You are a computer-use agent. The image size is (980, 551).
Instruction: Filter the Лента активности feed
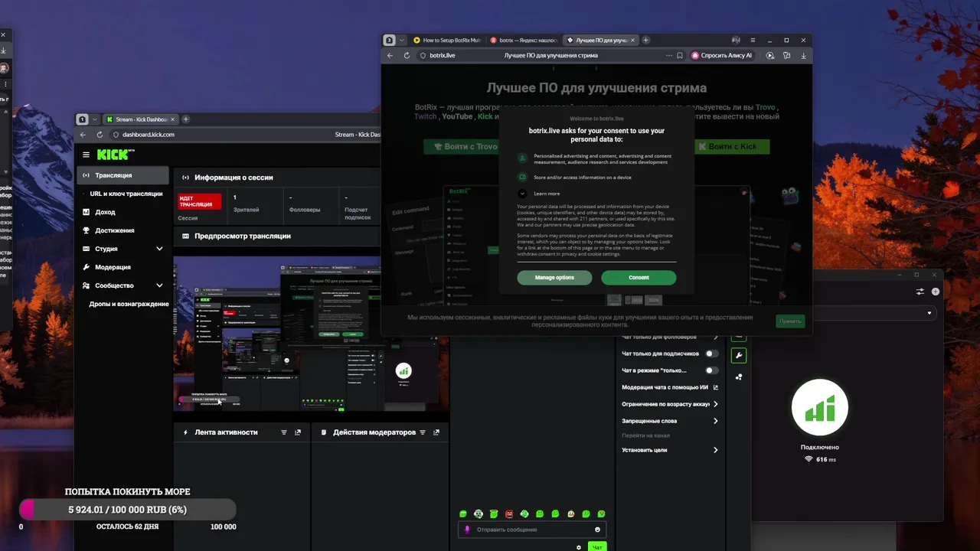pos(284,432)
